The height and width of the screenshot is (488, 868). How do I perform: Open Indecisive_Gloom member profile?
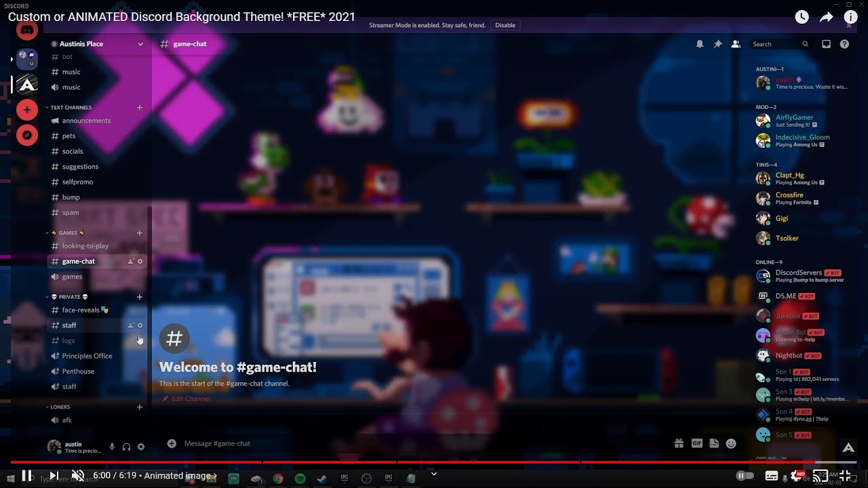pyautogui.click(x=802, y=140)
